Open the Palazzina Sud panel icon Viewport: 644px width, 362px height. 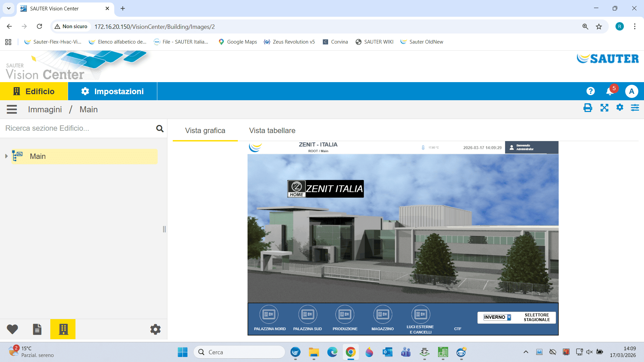(x=308, y=314)
